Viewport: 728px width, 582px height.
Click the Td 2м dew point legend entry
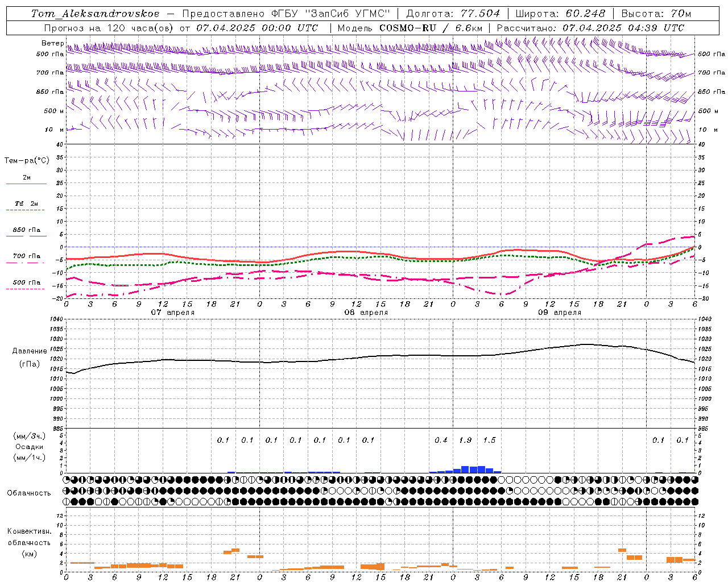[27, 203]
